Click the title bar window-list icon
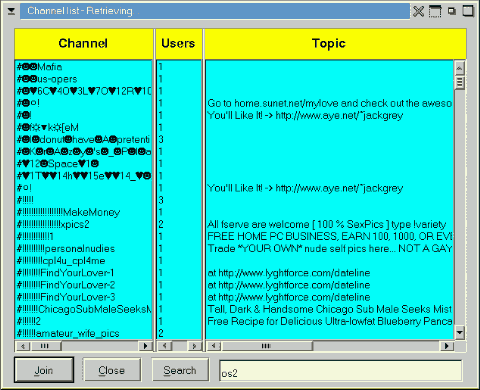This screenshot has height=390, width=480. pos(435,11)
